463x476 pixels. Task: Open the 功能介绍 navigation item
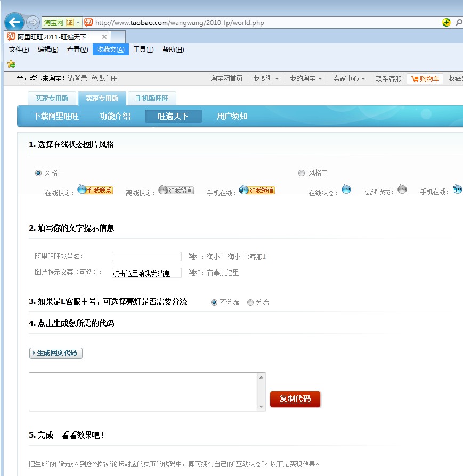pos(115,116)
